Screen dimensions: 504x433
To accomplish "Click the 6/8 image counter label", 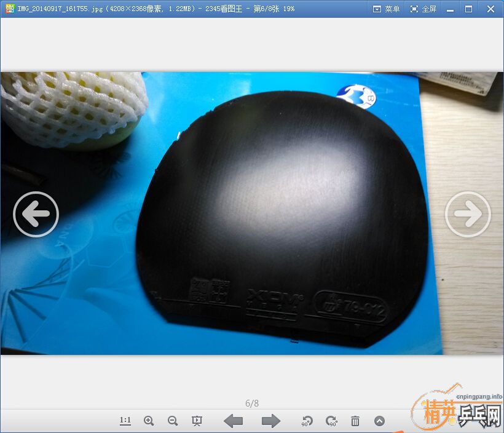I will (x=252, y=403).
